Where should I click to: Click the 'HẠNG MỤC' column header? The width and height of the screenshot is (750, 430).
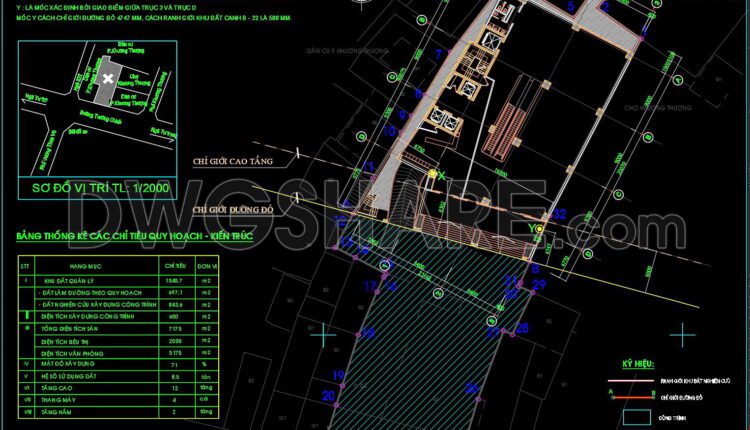click(x=85, y=266)
